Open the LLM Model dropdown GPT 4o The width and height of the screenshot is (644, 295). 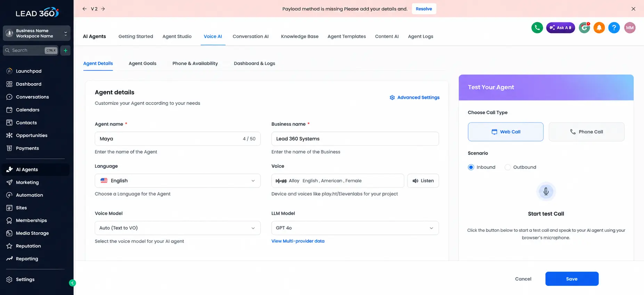pyautogui.click(x=355, y=228)
